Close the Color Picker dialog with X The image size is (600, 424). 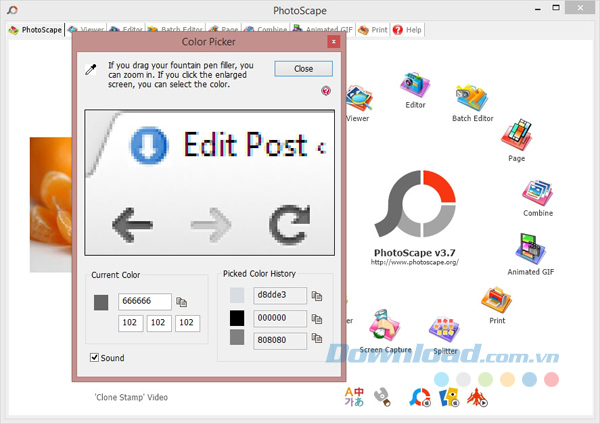click(x=334, y=42)
